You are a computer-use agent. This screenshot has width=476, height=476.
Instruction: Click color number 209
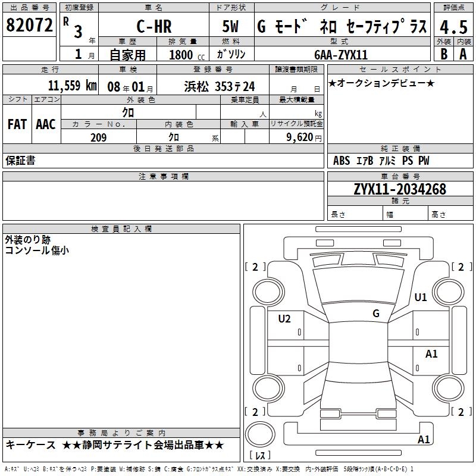click(x=98, y=137)
